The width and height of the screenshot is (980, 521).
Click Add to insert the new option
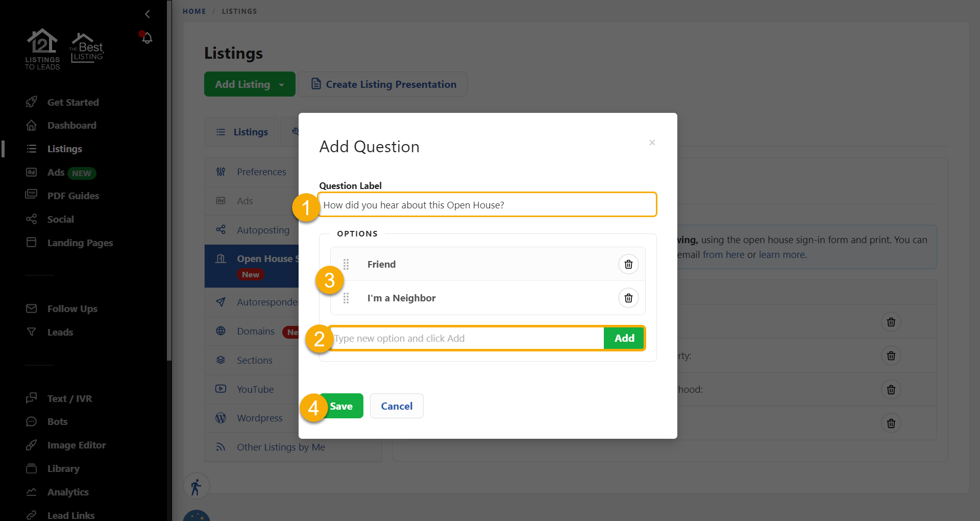point(624,338)
